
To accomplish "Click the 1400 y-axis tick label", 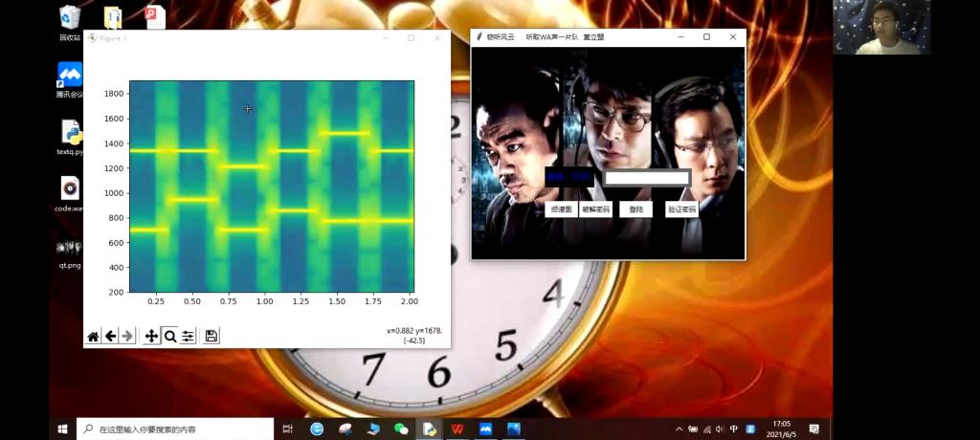I will (x=114, y=143).
